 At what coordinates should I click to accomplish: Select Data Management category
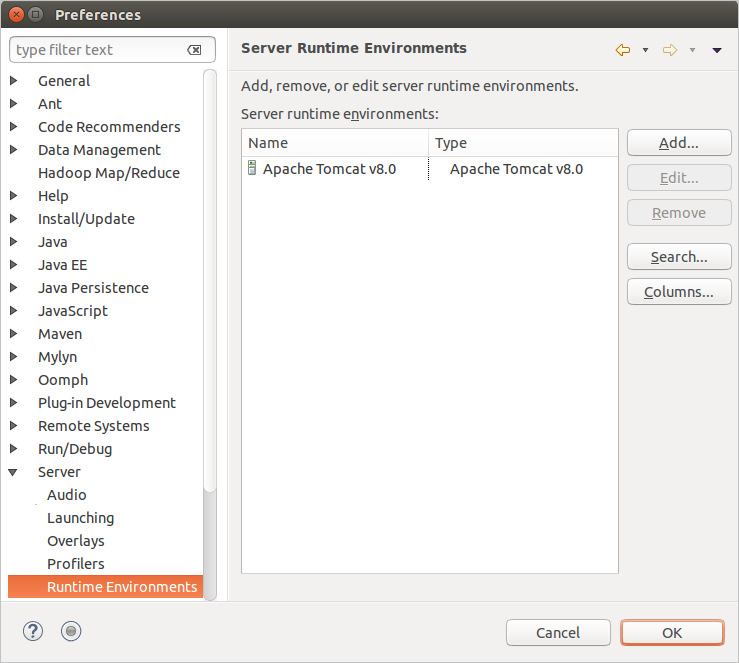pos(99,150)
